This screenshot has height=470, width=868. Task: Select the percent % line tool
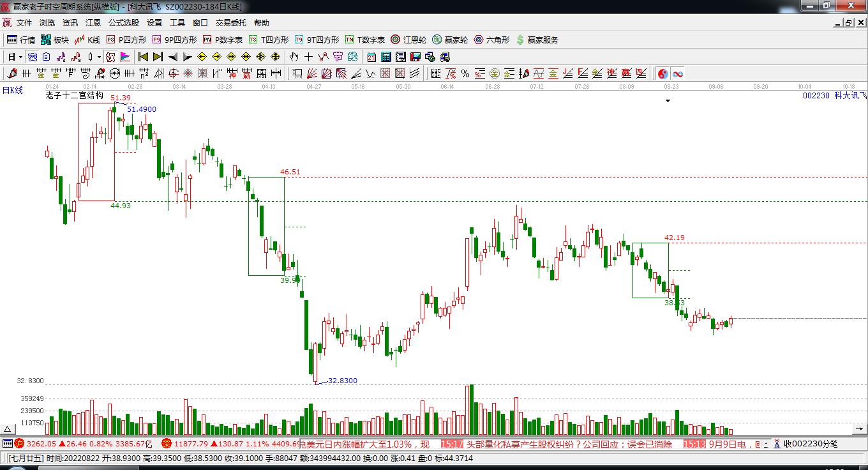(x=465, y=73)
